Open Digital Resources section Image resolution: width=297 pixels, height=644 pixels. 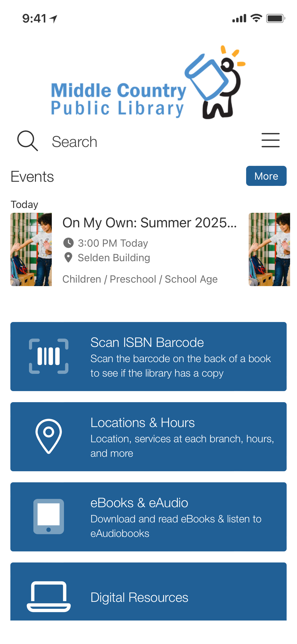coord(148,591)
